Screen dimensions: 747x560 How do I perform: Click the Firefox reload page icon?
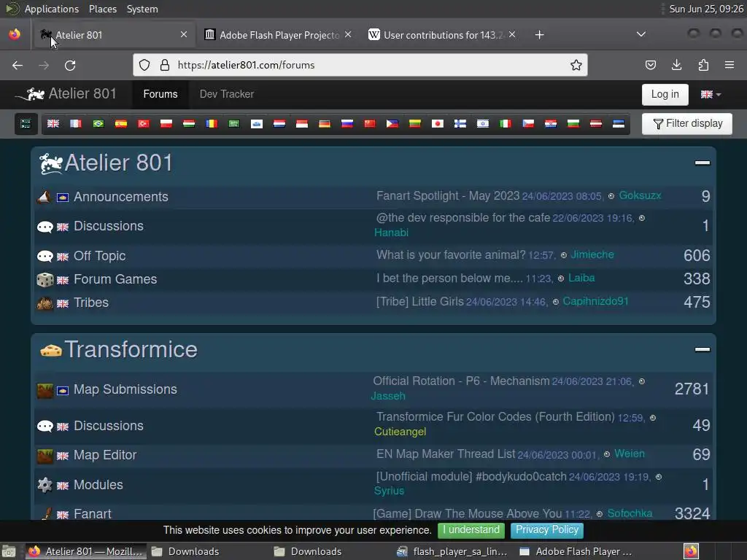point(70,65)
